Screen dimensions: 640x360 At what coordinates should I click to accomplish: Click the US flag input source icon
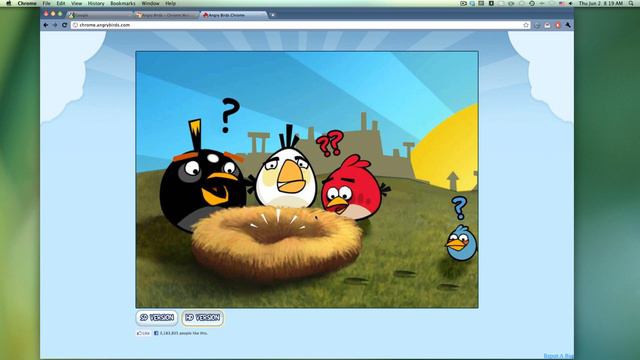[x=562, y=3]
